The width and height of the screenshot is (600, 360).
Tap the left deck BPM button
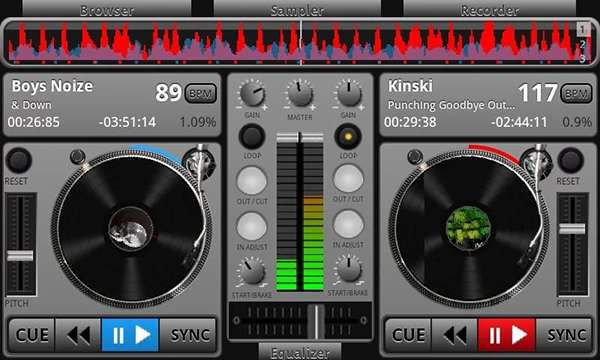(201, 93)
